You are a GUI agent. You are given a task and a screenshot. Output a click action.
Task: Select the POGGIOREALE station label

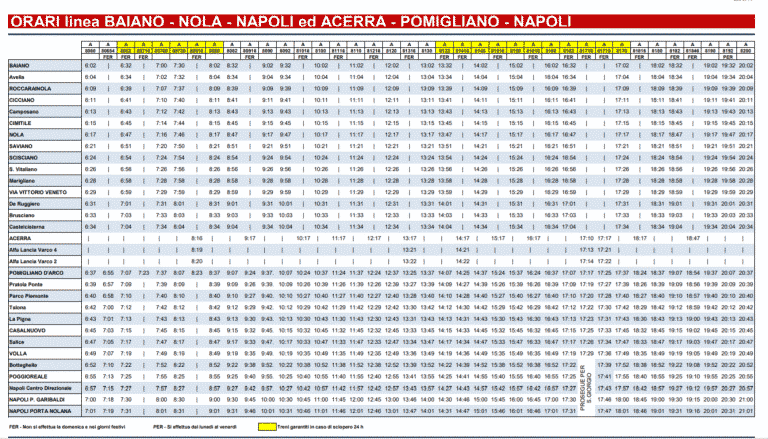[x=28, y=375]
